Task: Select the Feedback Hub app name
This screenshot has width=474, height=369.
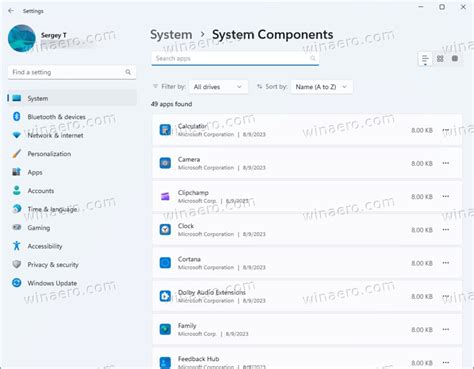Action: [x=198, y=359]
